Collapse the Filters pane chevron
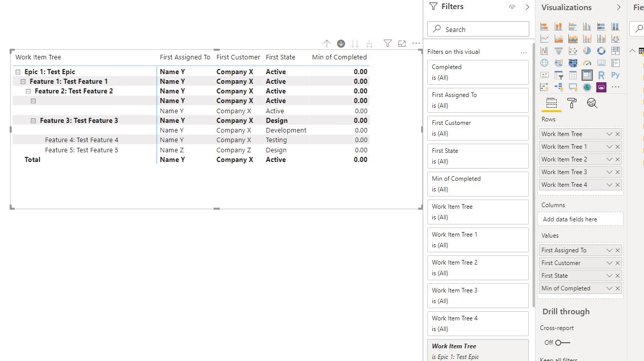Screen dimensions: 644x361 click(527, 7)
